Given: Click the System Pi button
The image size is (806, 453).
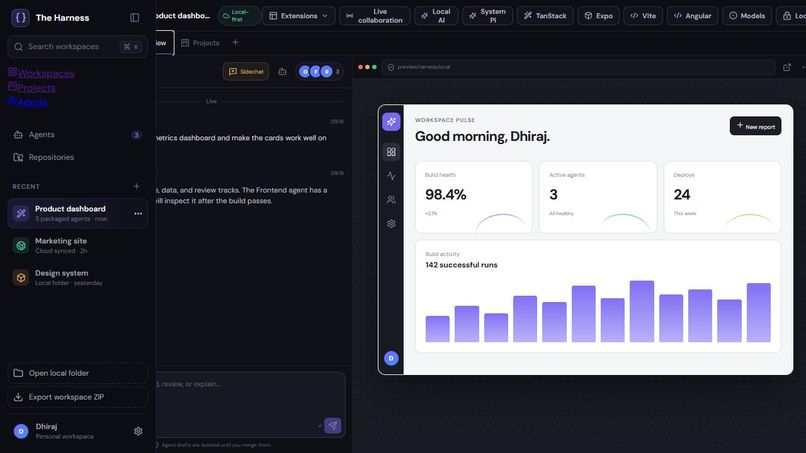Looking at the screenshot, I should click(x=487, y=16).
